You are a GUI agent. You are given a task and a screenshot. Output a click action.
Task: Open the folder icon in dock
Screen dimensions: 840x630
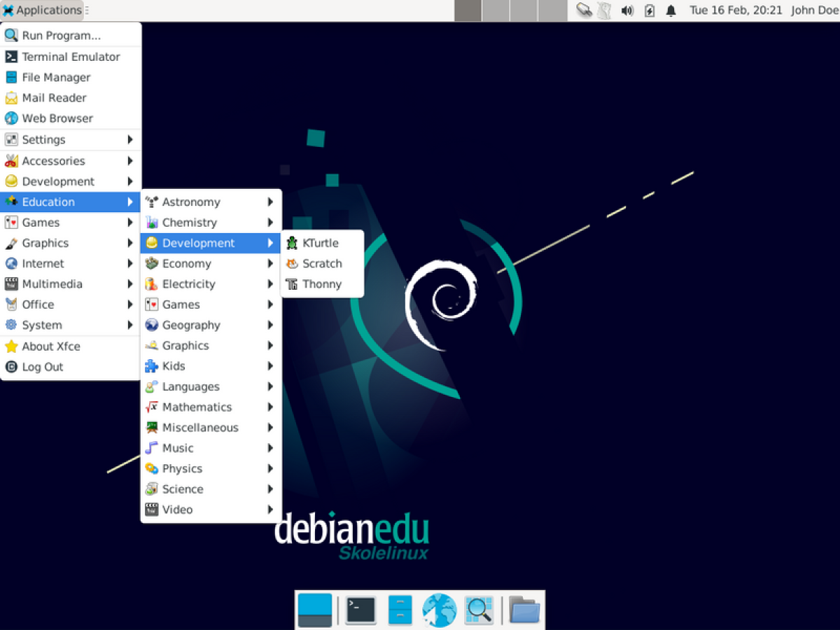coord(524,610)
